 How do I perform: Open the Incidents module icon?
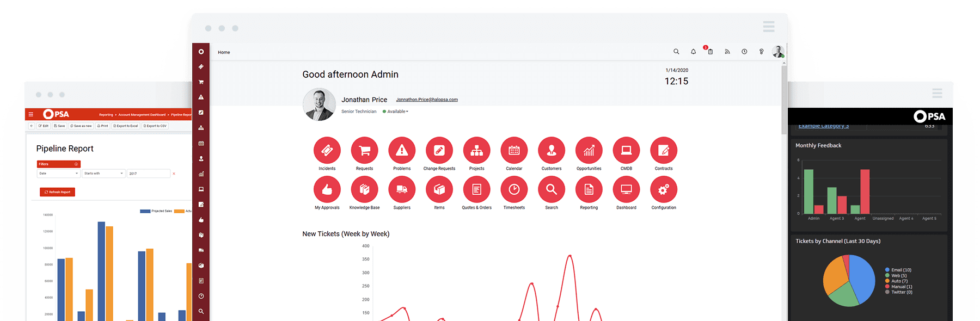point(327,150)
